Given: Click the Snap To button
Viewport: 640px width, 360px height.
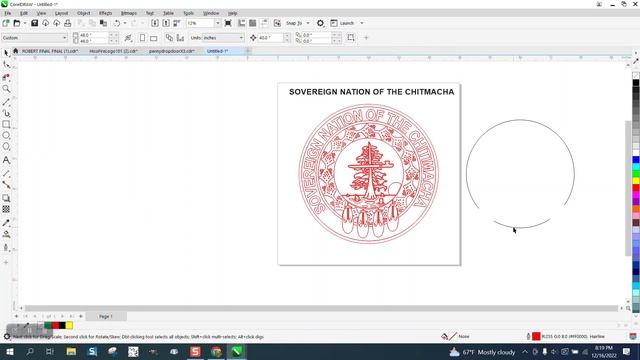Looking at the screenshot, I should 294,23.
